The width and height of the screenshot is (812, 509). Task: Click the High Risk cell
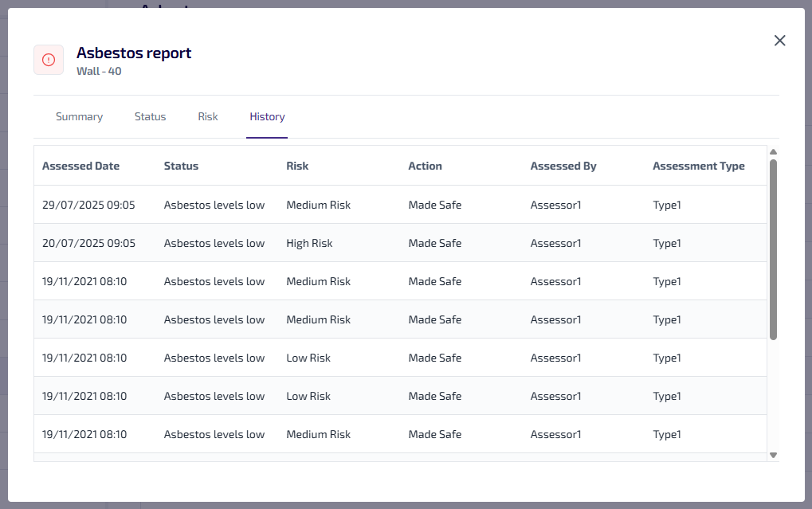tap(309, 243)
